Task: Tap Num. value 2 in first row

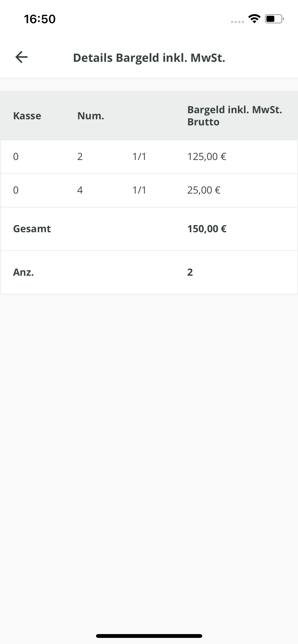Action: pyautogui.click(x=80, y=157)
